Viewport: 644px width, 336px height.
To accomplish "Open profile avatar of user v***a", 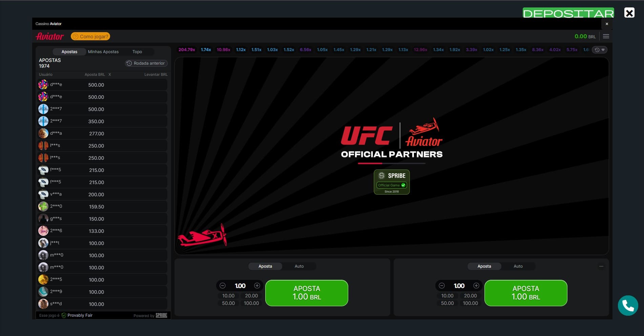I will (x=43, y=194).
